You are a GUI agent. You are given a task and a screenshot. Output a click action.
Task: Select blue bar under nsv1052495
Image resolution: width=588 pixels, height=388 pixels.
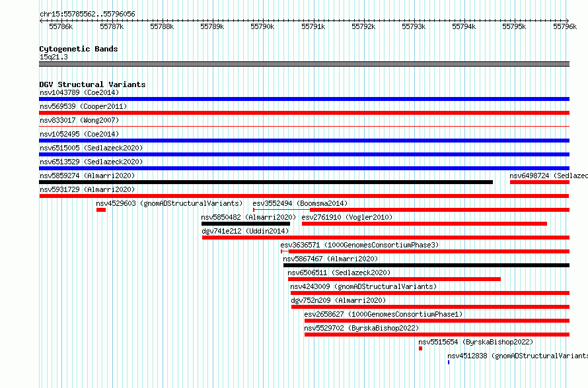tap(304, 141)
